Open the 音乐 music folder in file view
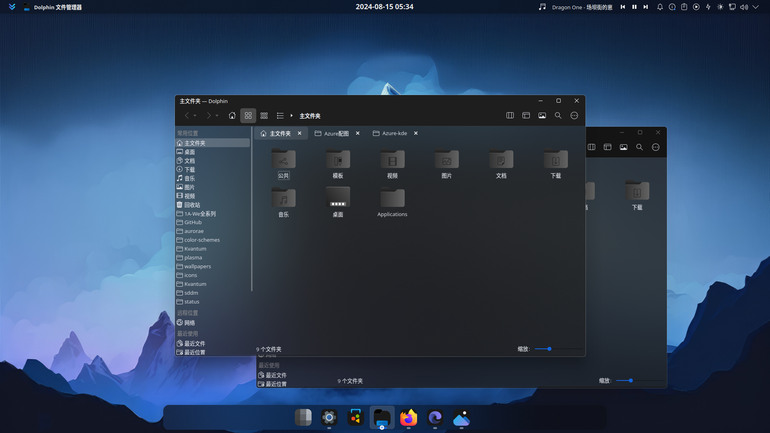 [283, 202]
